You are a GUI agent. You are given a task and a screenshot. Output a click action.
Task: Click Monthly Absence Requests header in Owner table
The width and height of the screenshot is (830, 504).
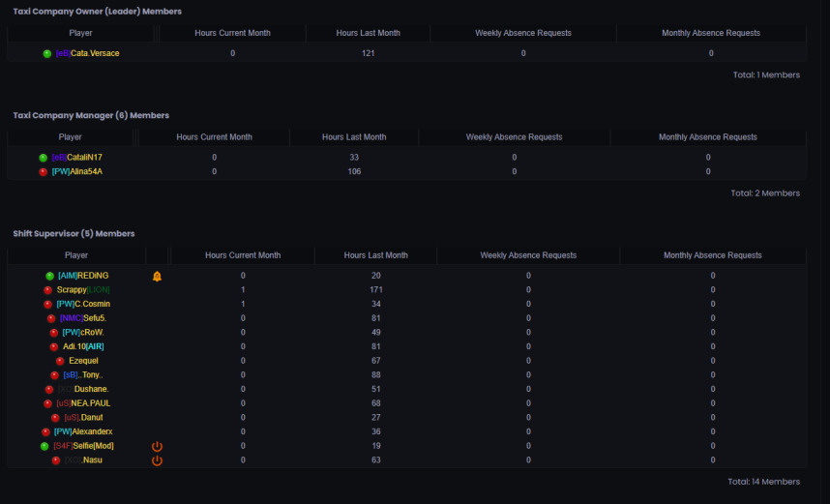[710, 33]
